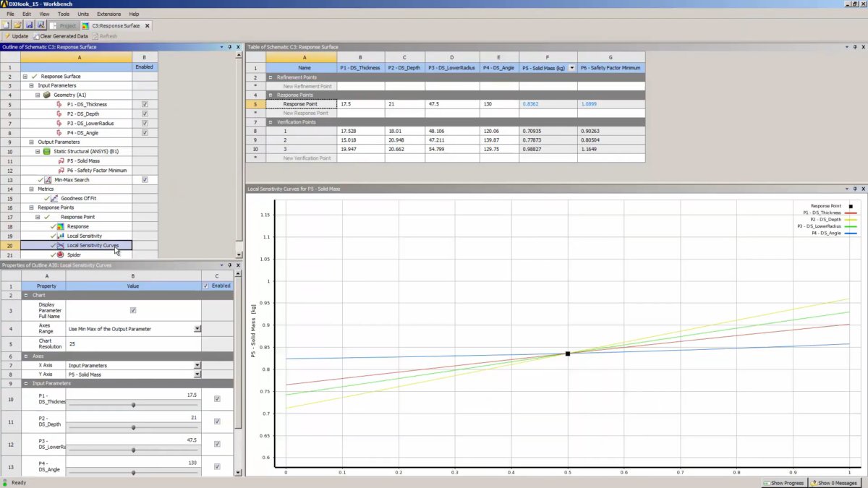
Task: Click the Update button
Action: 16,36
